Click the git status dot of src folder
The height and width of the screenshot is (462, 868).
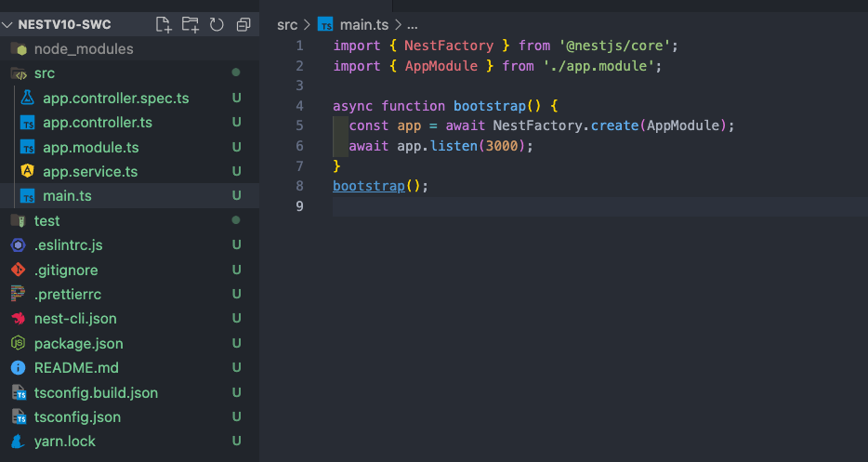(236, 72)
